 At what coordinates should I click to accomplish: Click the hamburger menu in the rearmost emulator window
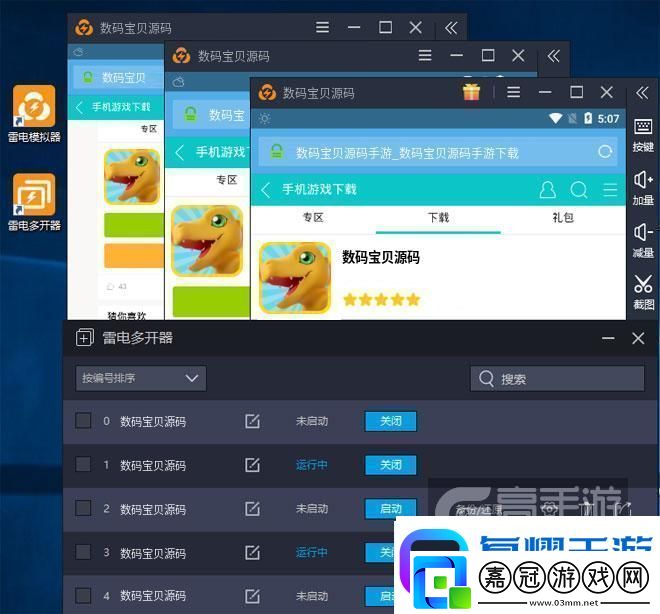[322, 27]
